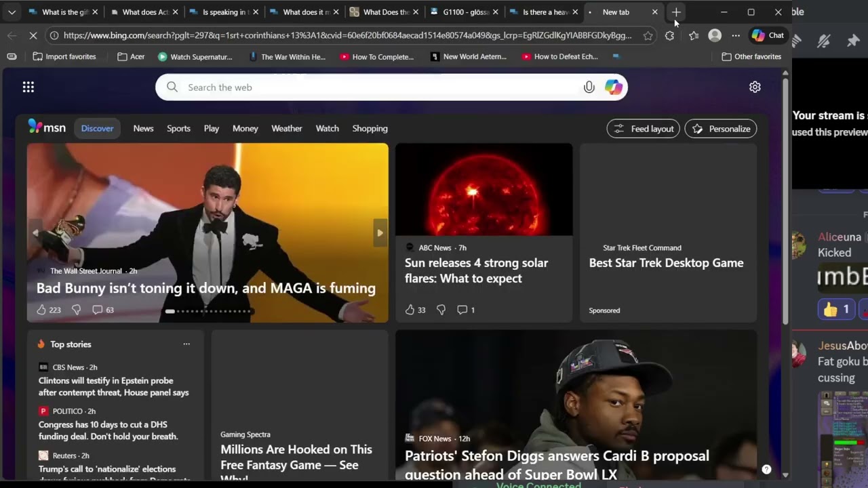Open Top stories more options menu

point(186,344)
